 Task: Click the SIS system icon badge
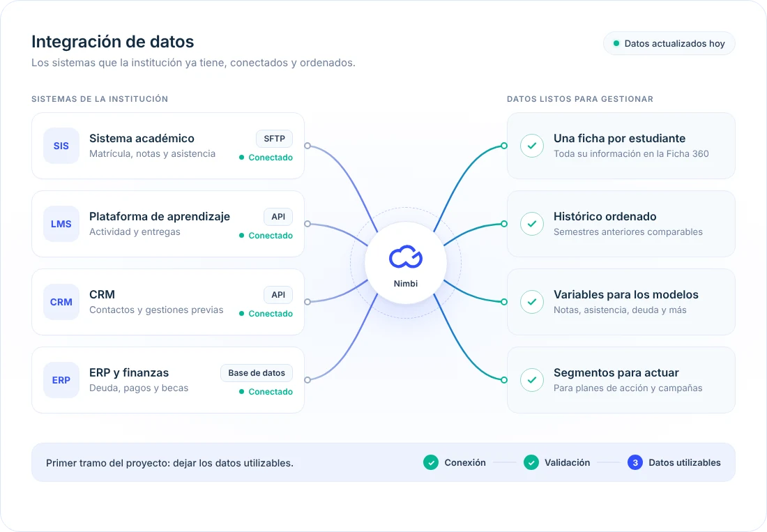pos(61,146)
